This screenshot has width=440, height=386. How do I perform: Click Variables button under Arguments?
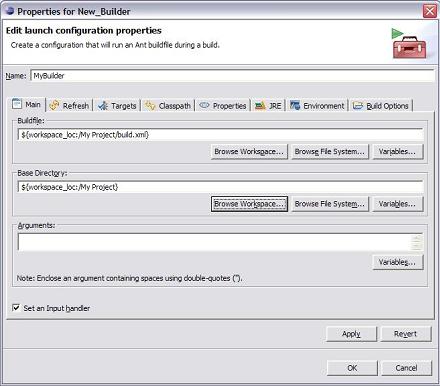click(x=398, y=262)
